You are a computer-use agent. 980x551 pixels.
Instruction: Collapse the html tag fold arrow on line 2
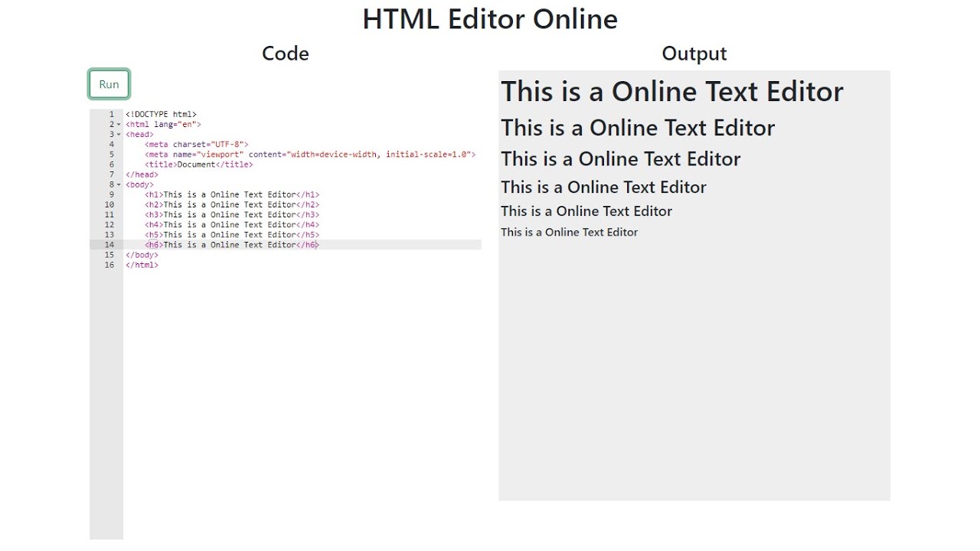pos(119,124)
